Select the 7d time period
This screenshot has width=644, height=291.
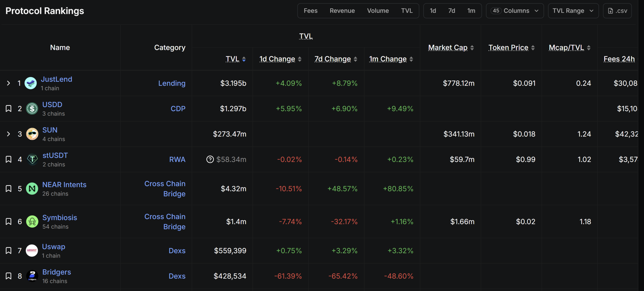[x=452, y=11]
